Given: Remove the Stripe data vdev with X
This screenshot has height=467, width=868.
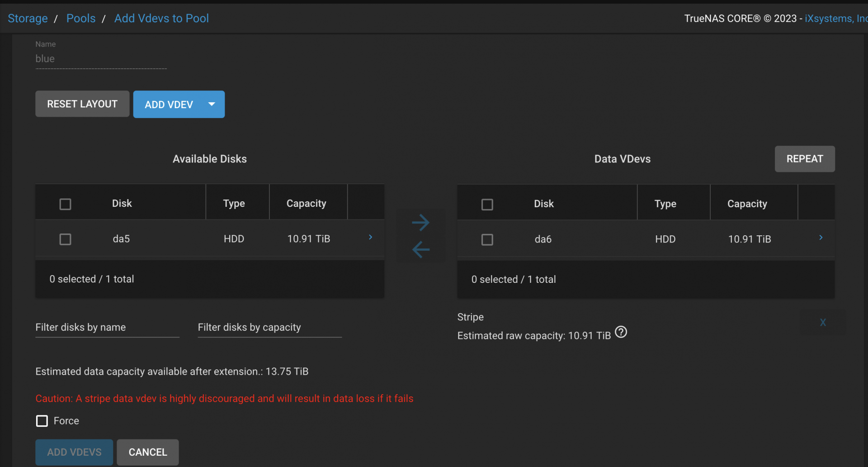Looking at the screenshot, I should coord(823,323).
